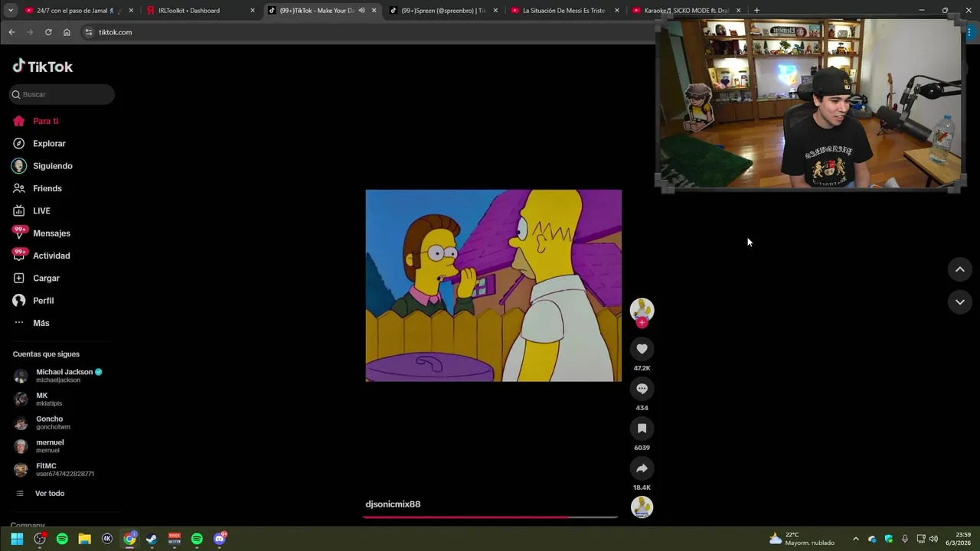
Task: Close the IRLToolkit Dashboard tab
Action: [253, 11]
